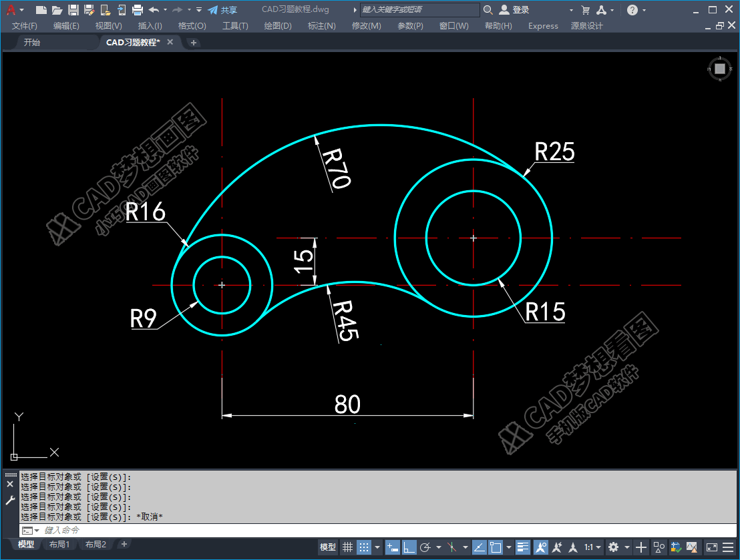Image resolution: width=740 pixels, height=560 pixels.
Task: Expand polar tracking angle dropdown
Action: tap(438, 547)
